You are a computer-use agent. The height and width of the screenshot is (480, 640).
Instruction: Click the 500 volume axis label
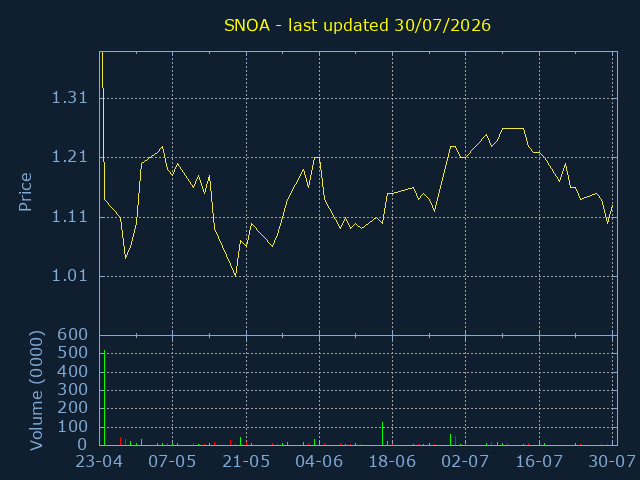(73, 353)
